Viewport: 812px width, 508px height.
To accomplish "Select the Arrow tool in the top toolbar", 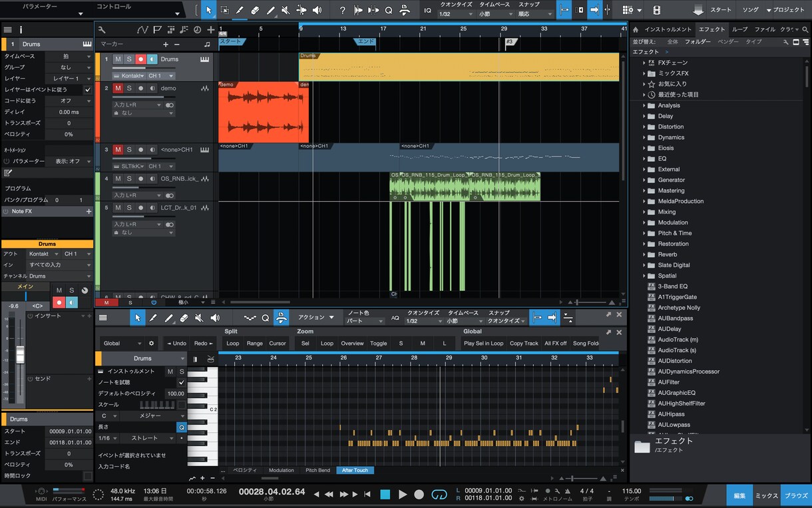I will [208, 10].
